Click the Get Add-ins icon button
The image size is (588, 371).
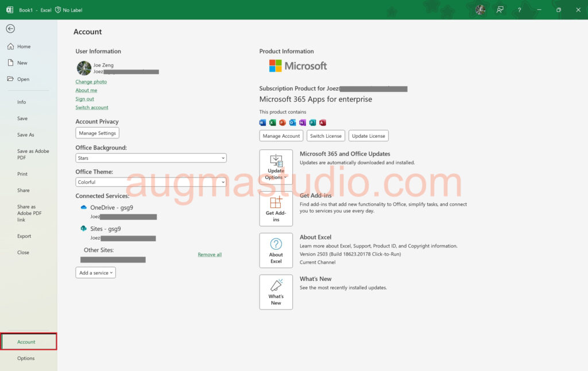coord(276,209)
